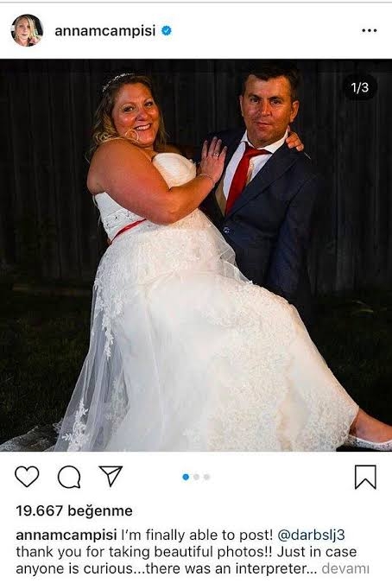Open comments with the speech bubble icon
Viewport: 392px width, 583px height.
[69, 477]
